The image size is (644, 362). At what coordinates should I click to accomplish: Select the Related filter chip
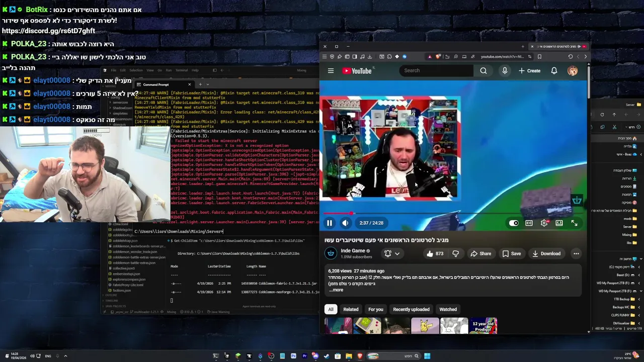pyautogui.click(x=351, y=309)
